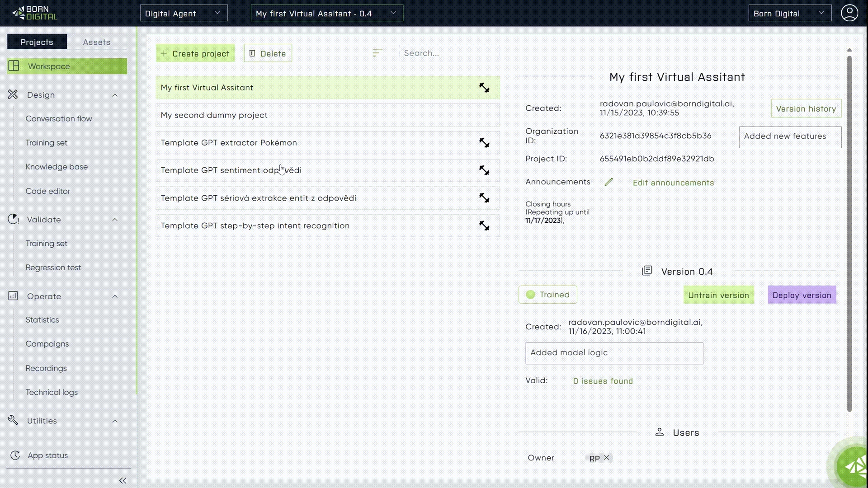Collapse the Operate section chevron

[x=115, y=296]
